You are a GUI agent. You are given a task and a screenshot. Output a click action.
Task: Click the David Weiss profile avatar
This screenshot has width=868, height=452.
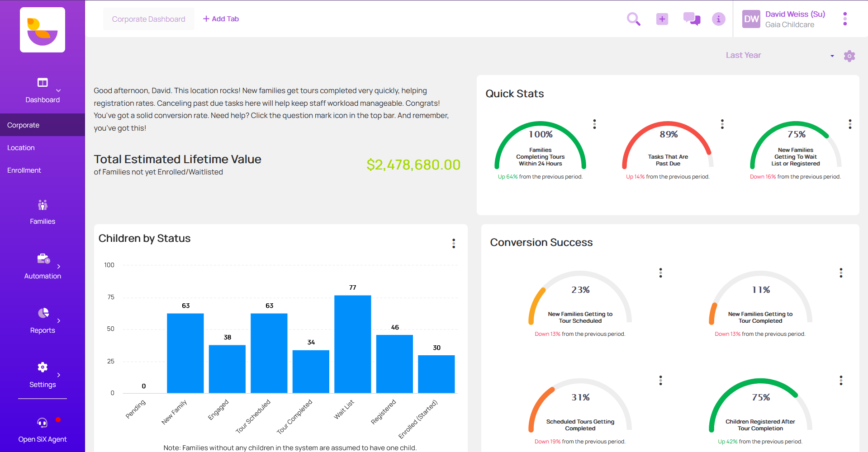tap(751, 19)
